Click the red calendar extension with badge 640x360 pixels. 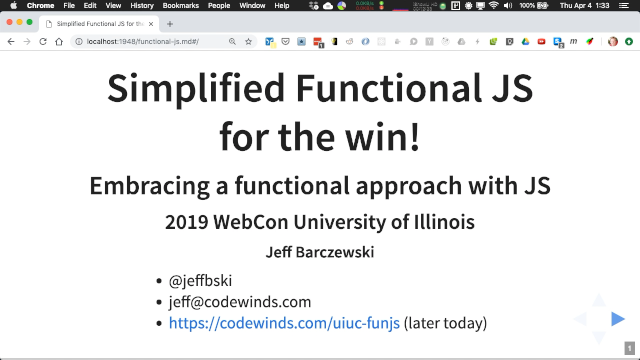tap(318, 42)
